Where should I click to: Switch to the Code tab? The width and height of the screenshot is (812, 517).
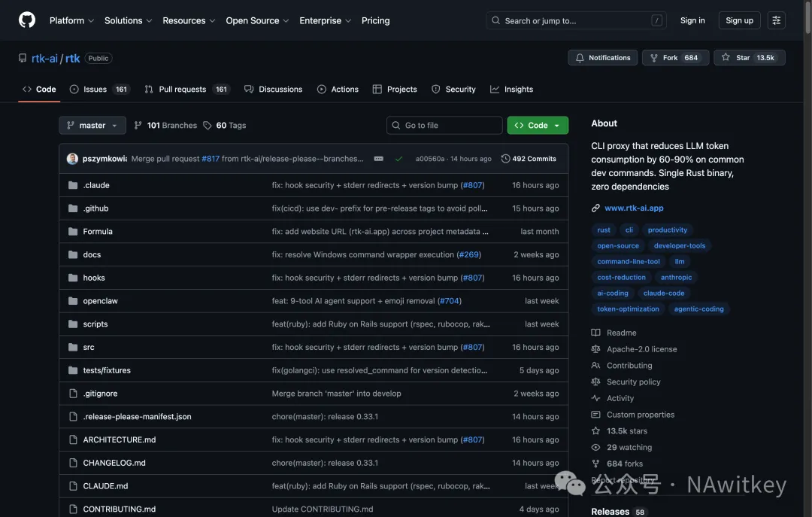click(x=39, y=90)
